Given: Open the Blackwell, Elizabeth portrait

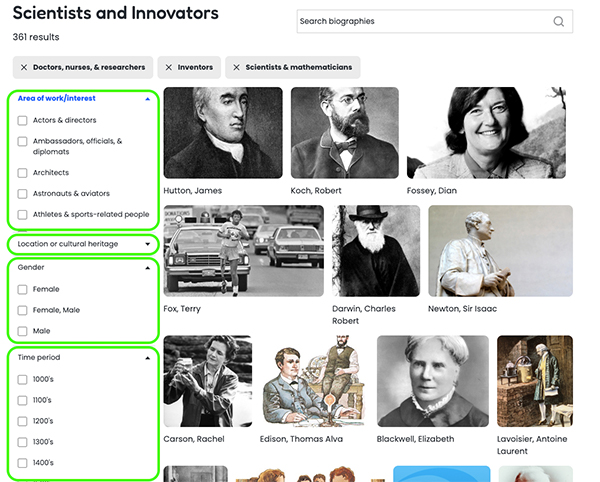Looking at the screenshot, I should click(433, 381).
